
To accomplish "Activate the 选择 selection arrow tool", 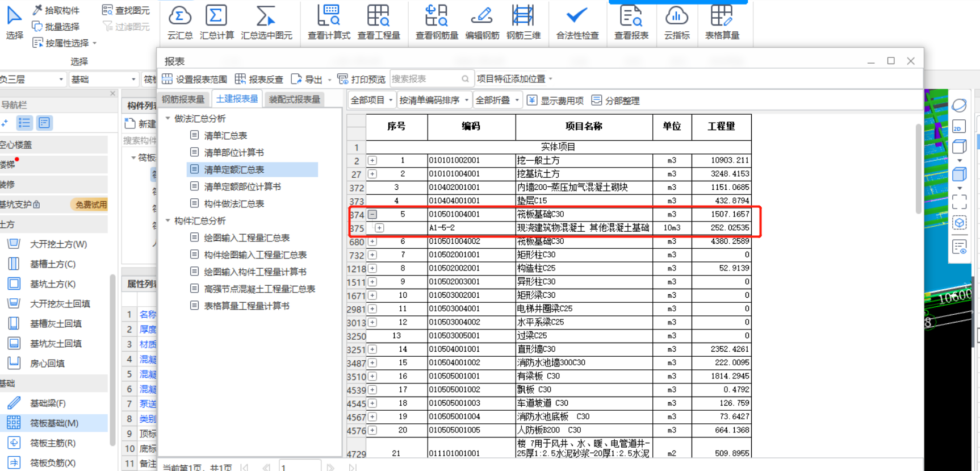I will click(14, 23).
